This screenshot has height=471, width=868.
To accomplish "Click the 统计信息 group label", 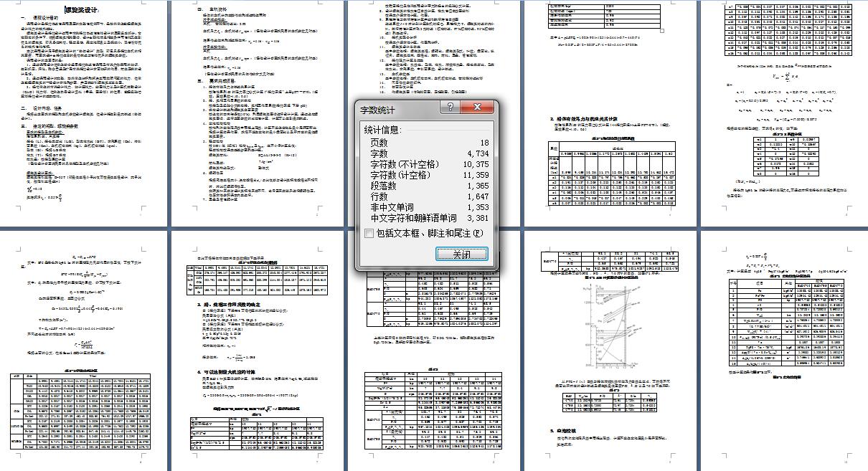I will point(384,130).
